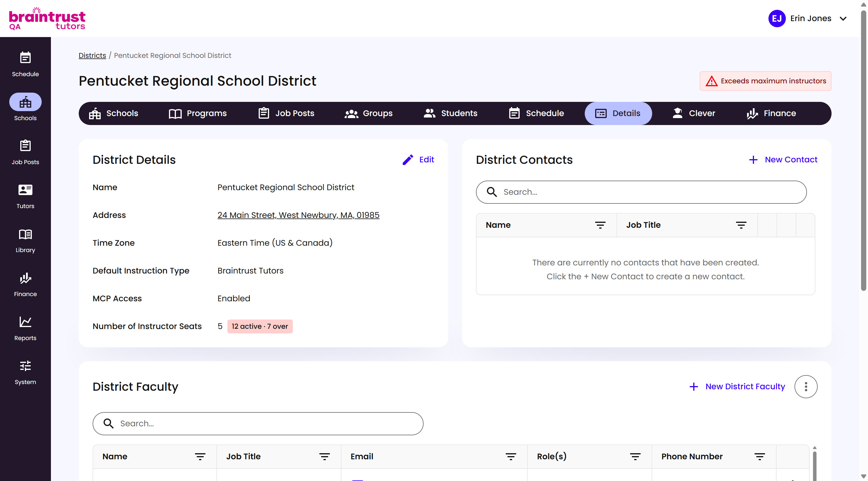Click the warning triangle icon in the alert
The width and height of the screenshot is (868, 481).
click(x=712, y=81)
